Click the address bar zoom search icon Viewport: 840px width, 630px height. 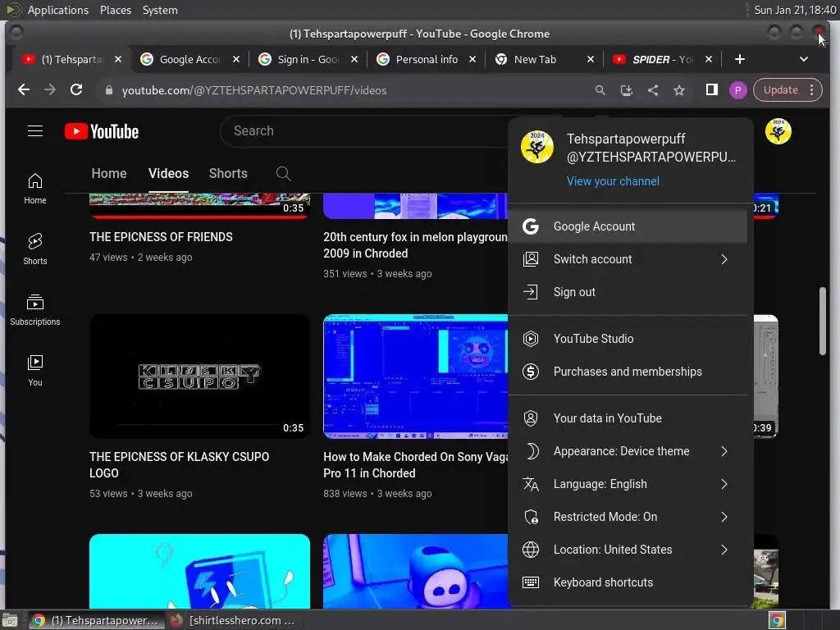600,90
